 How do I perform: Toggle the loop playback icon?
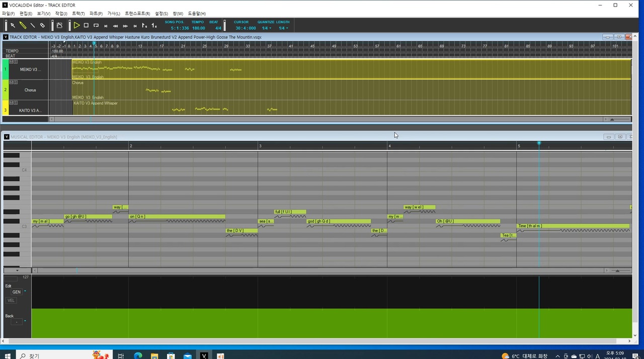tap(96, 25)
